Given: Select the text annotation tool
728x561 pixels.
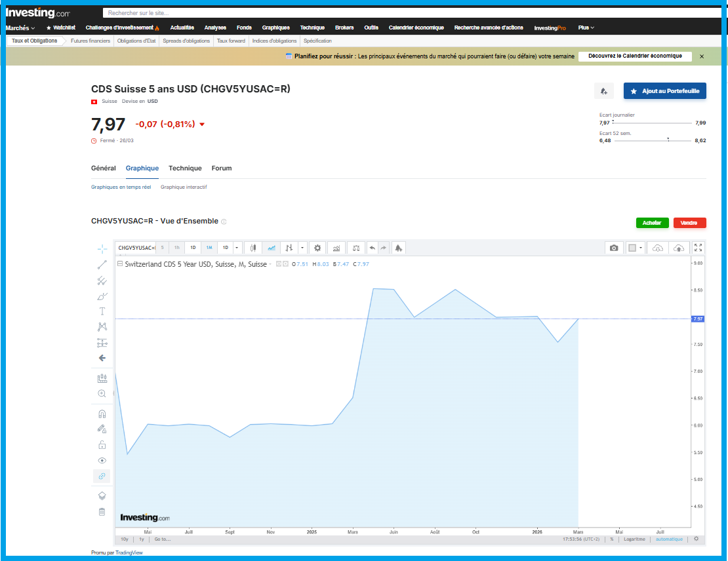Looking at the screenshot, I should (x=102, y=311).
